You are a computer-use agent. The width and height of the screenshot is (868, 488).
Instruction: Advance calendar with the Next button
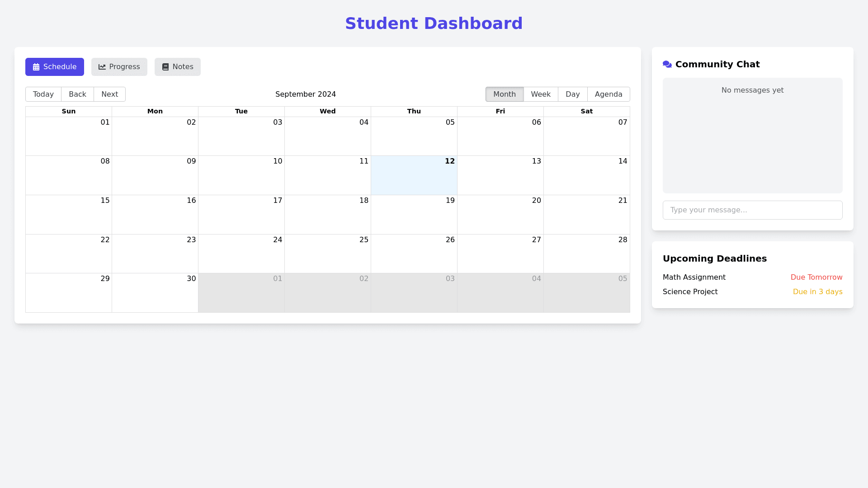[x=109, y=94]
